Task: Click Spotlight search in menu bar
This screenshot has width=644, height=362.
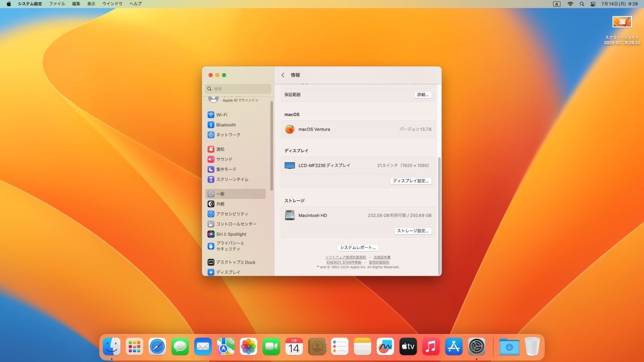Action: 582,4
